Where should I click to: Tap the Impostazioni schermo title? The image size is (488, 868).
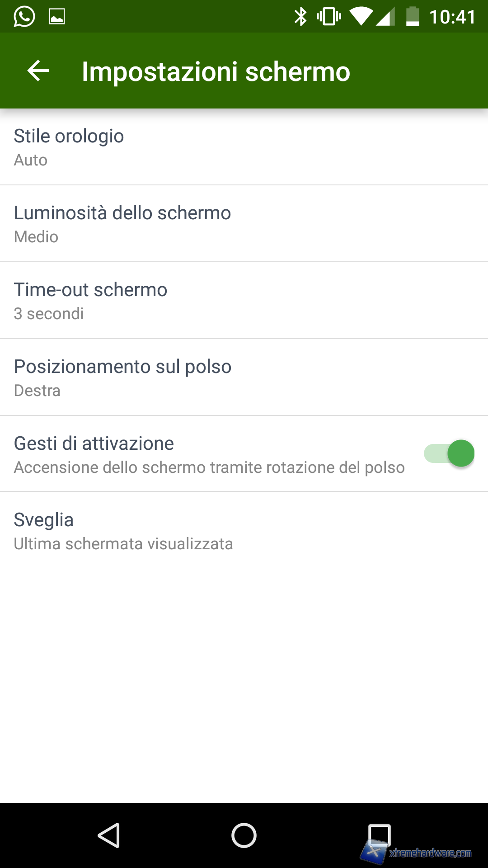pyautogui.click(x=216, y=71)
